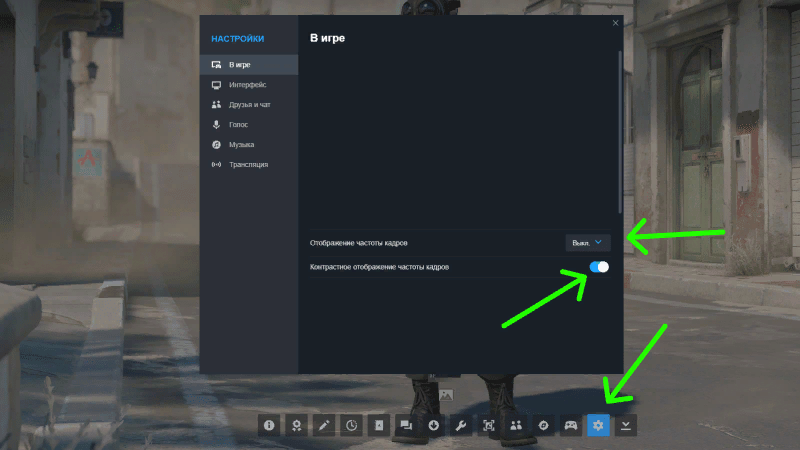Open the guides book icon

click(x=379, y=425)
